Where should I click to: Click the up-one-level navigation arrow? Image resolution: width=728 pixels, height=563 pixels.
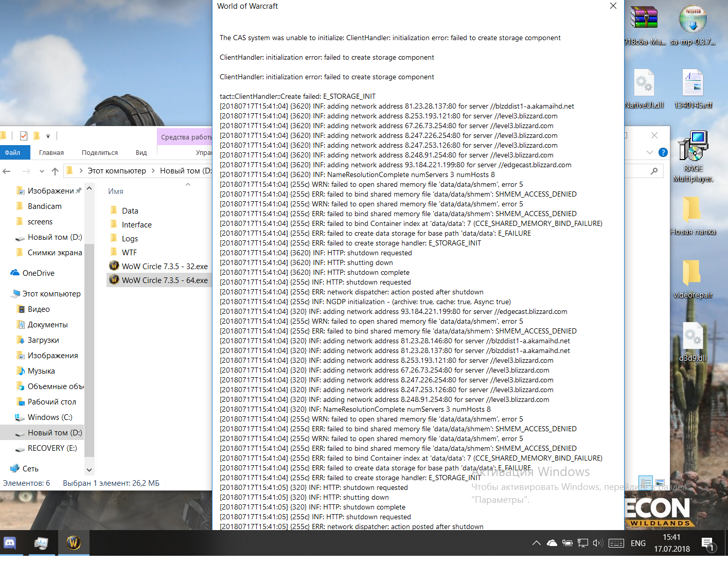[55, 171]
